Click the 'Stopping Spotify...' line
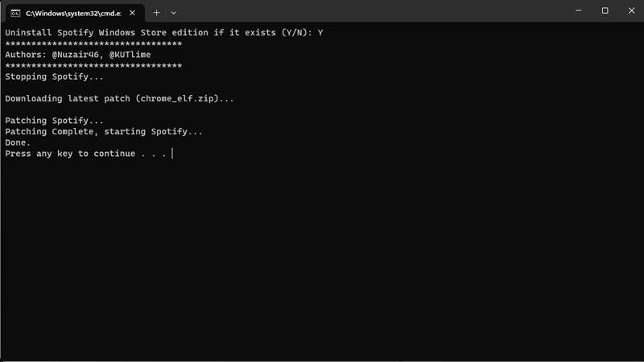Image resolution: width=644 pixels, height=362 pixels. [x=54, y=76]
